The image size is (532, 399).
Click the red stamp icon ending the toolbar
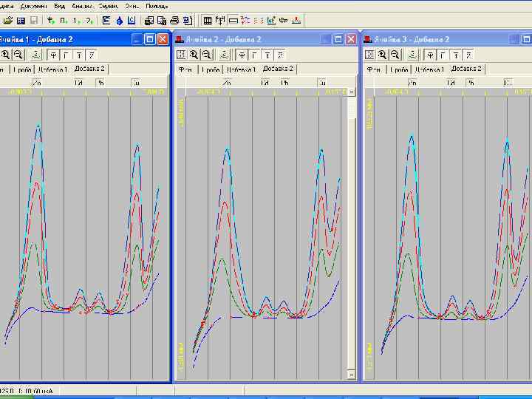(x=296, y=21)
